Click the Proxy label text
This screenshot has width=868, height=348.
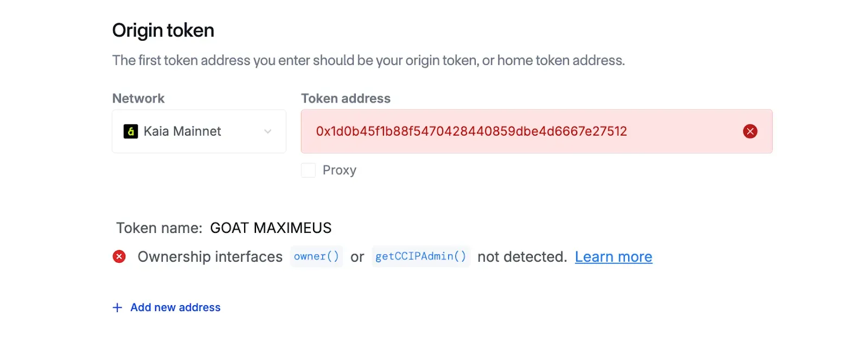[339, 170]
